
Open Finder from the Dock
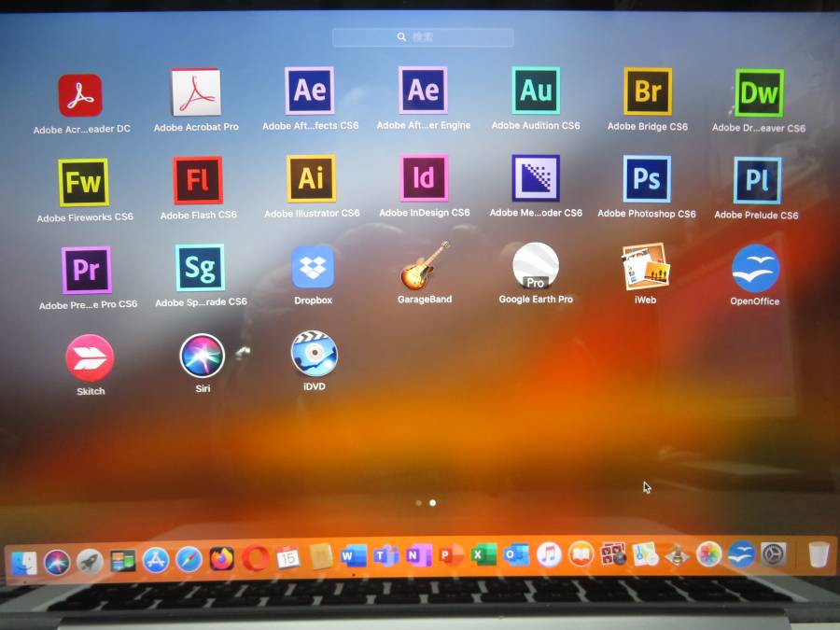pos(24,563)
